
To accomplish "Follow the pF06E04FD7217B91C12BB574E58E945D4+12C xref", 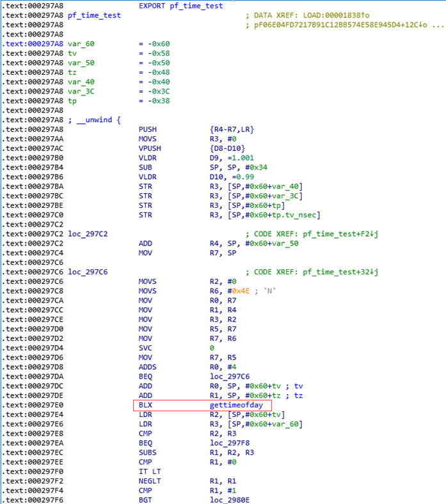I will (341, 25).
